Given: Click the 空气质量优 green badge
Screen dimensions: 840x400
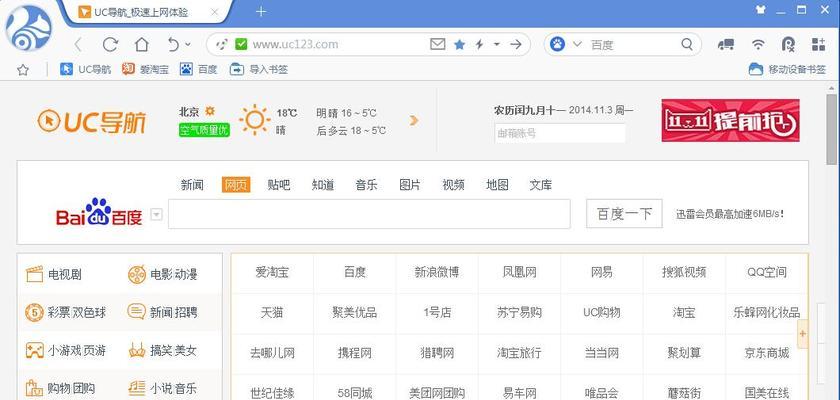Looking at the screenshot, I should 204,130.
